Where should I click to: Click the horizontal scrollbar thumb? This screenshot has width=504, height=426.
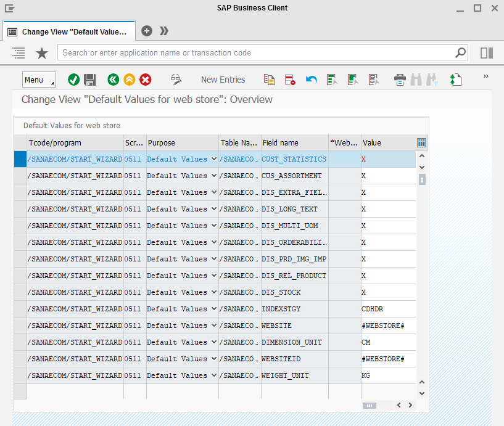pyautogui.click(x=370, y=406)
